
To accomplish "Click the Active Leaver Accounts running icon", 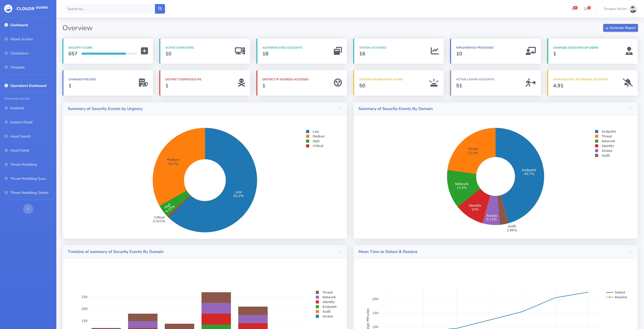I will [x=531, y=83].
